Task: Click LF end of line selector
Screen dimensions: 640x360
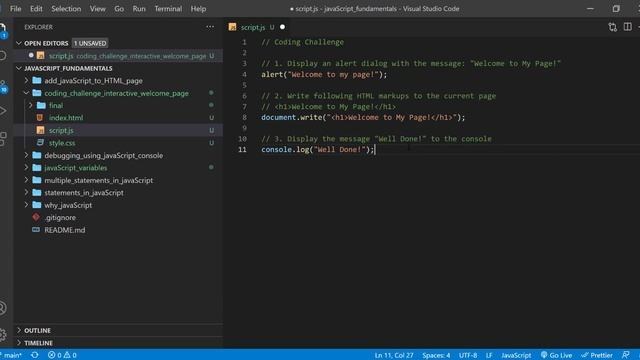Action: click(489, 355)
